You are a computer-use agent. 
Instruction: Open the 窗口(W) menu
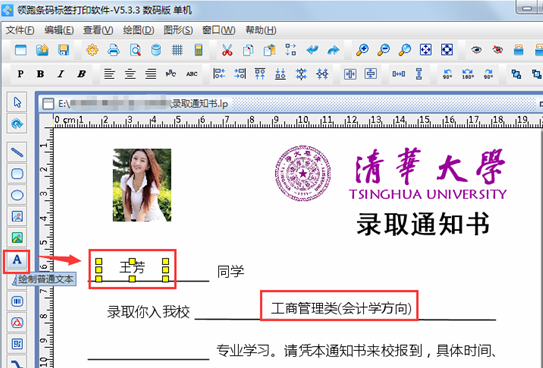click(219, 30)
